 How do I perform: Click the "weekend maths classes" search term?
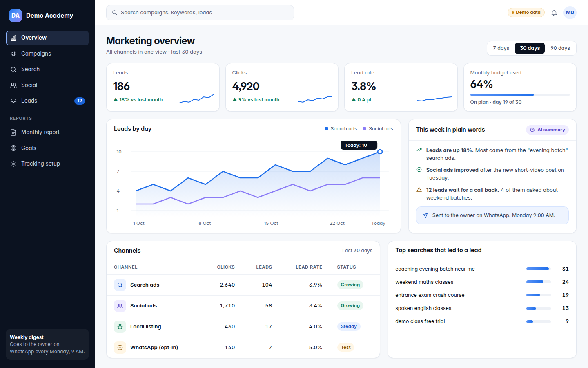(x=424, y=282)
